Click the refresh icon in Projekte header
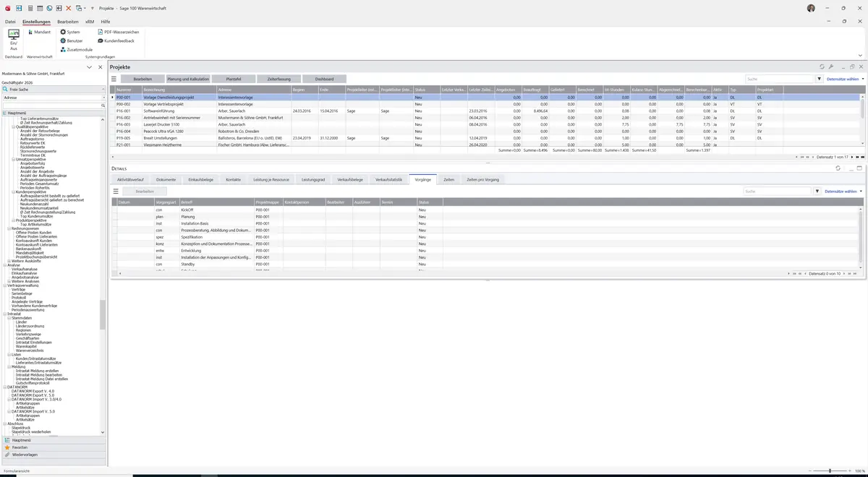This screenshot has width=868, height=477. (822, 66)
